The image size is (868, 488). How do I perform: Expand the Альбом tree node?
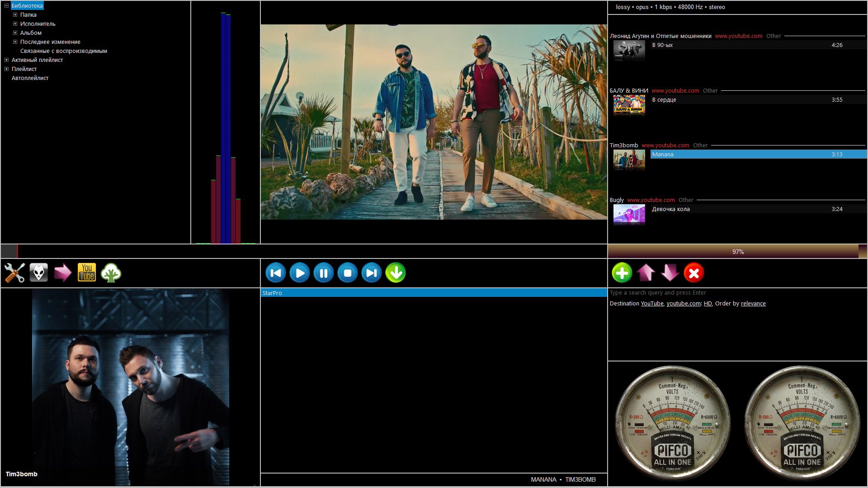pos(15,33)
